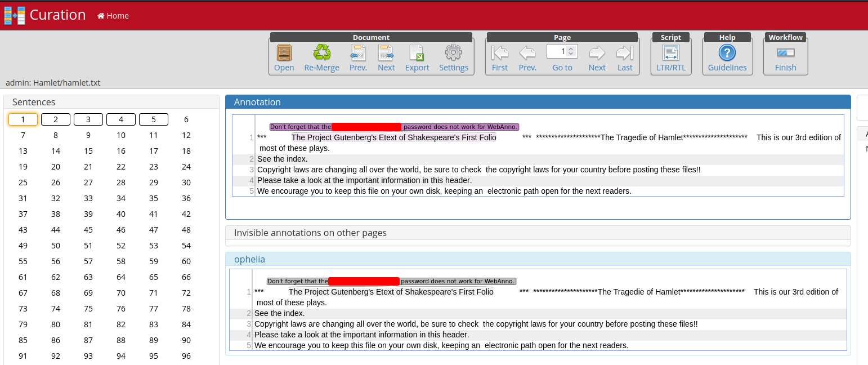Click the Sentences panel title
Viewport: 868px width, 365px height.
(34, 102)
